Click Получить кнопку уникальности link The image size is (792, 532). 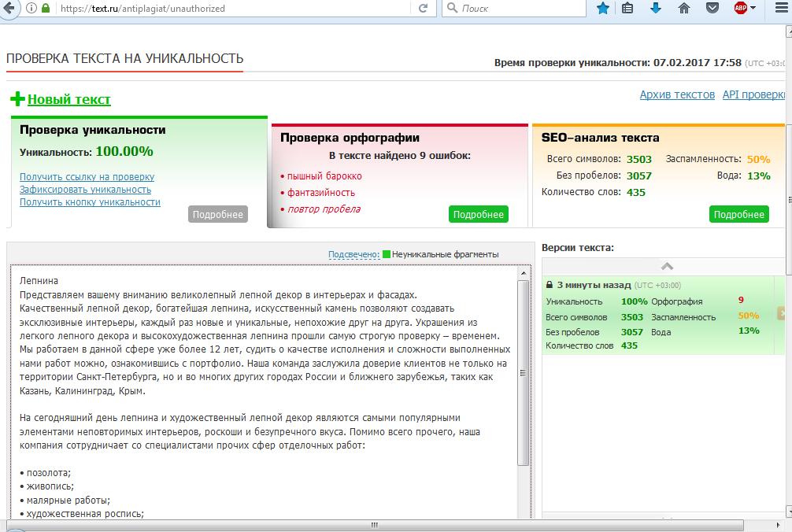90,202
